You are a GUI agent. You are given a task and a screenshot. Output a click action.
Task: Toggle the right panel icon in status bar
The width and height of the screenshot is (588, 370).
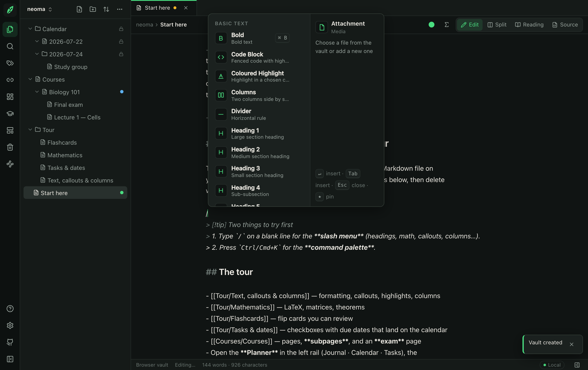click(577, 365)
